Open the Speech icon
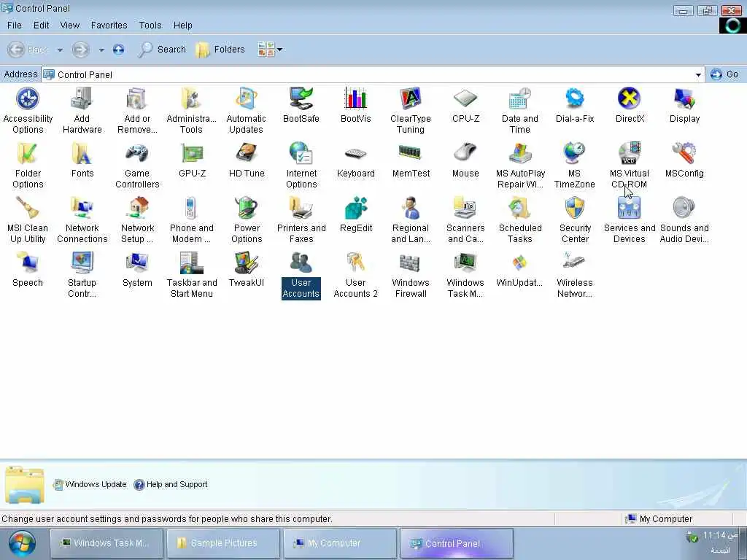 pyautogui.click(x=28, y=262)
